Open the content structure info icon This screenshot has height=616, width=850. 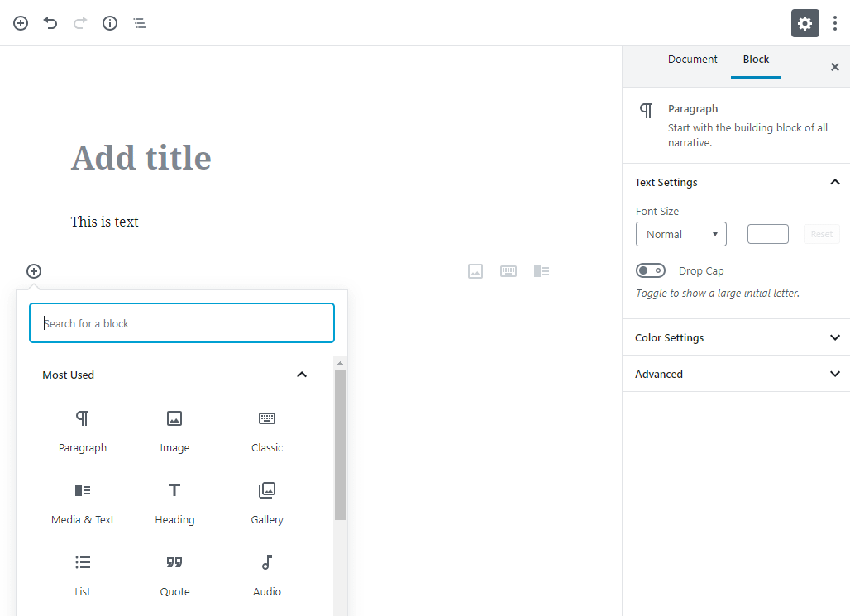pyautogui.click(x=110, y=23)
